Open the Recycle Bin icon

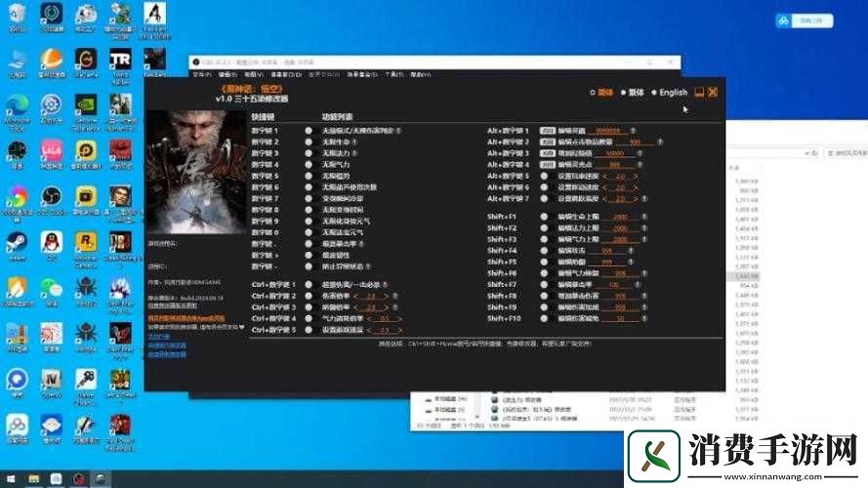click(x=17, y=14)
